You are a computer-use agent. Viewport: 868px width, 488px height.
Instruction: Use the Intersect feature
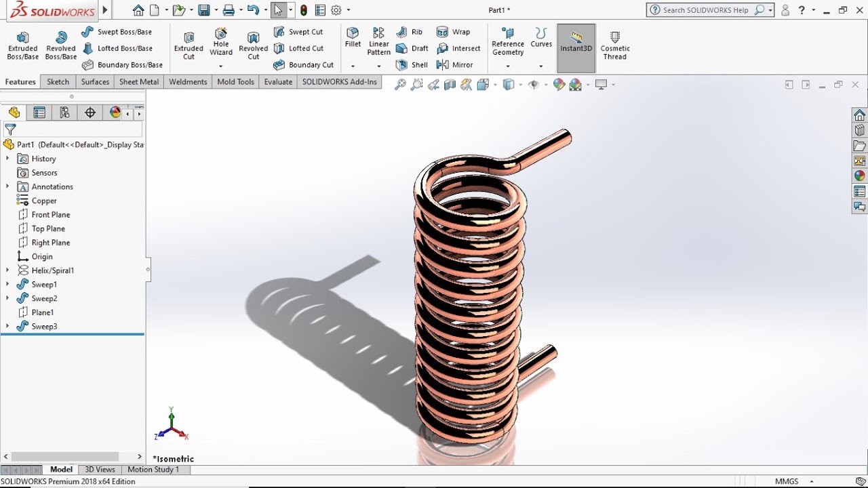pyautogui.click(x=458, y=48)
